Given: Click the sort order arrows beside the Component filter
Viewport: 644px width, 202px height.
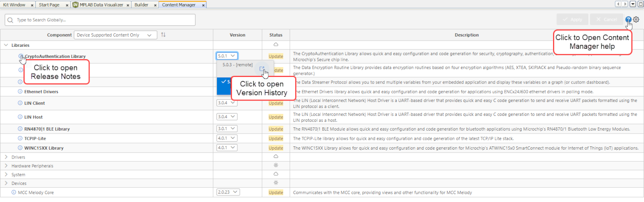Looking at the screenshot, I should coord(163,35).
